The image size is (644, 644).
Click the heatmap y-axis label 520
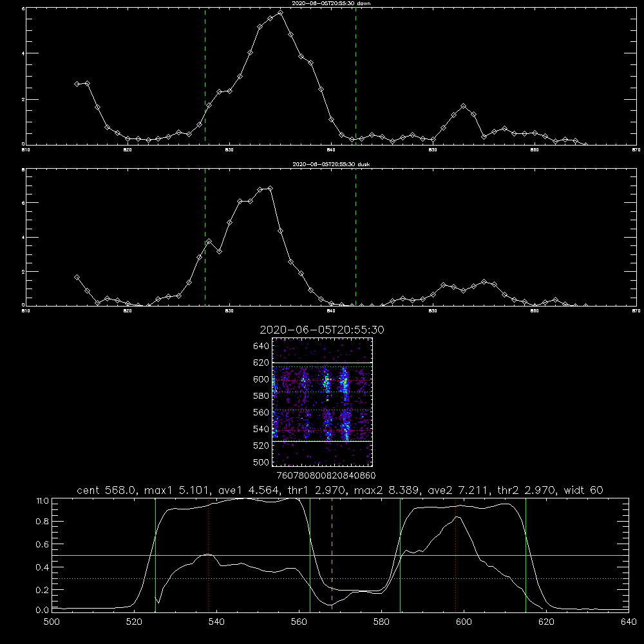coord(261,446)
